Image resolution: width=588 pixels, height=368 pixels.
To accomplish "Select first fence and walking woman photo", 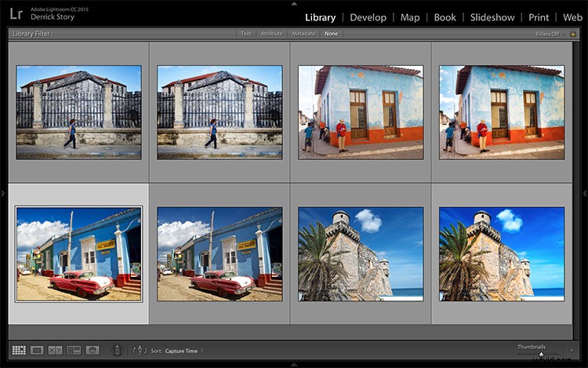I will [78, 112].
